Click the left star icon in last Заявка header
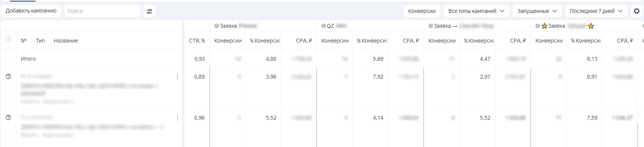This screenshot has width=644, height=147. 544,26
